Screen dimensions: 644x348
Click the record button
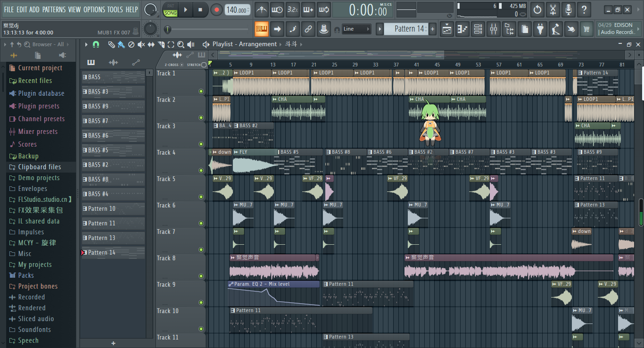tap(216, 9)
